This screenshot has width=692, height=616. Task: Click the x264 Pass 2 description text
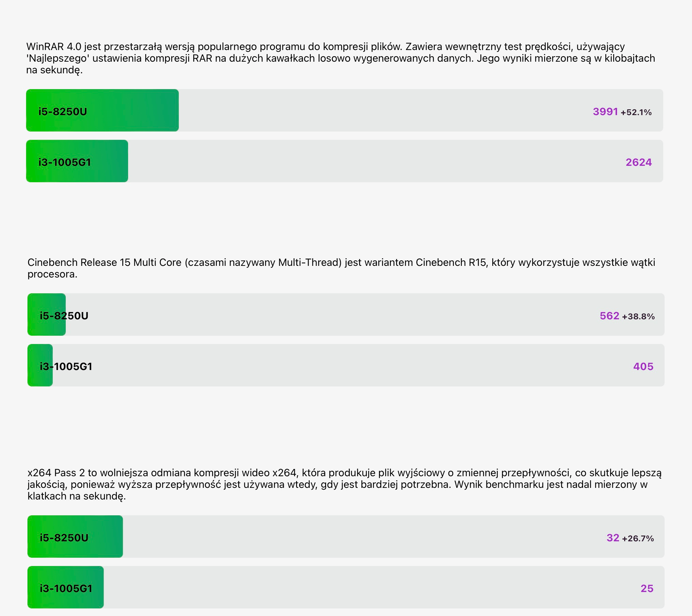[344, 484]
